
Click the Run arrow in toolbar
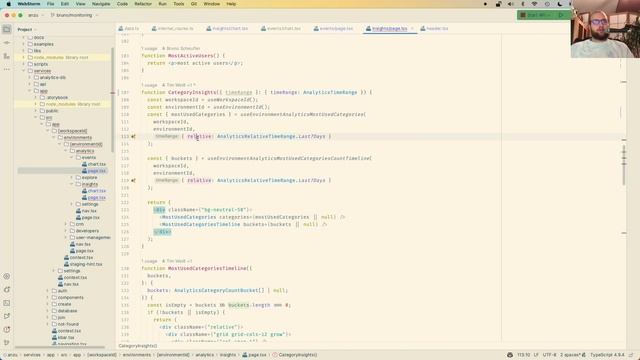pos(561,15)
